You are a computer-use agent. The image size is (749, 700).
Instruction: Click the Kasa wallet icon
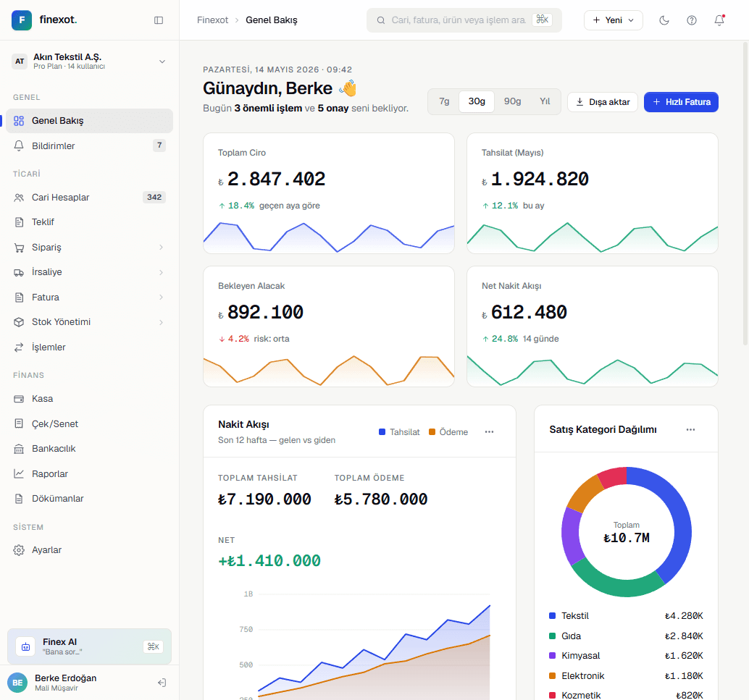coord(19,399)
